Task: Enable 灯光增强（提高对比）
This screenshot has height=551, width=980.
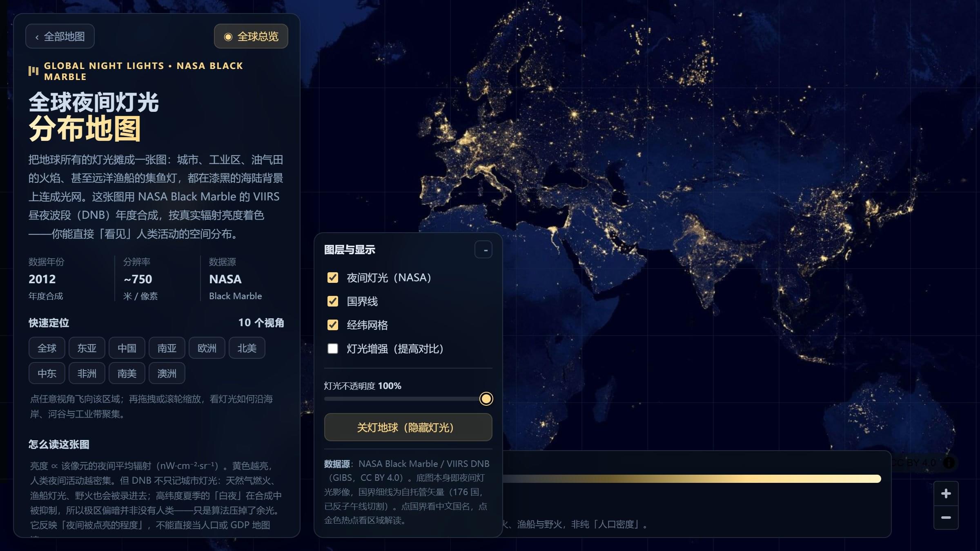Action: click(x=333, y=349)
